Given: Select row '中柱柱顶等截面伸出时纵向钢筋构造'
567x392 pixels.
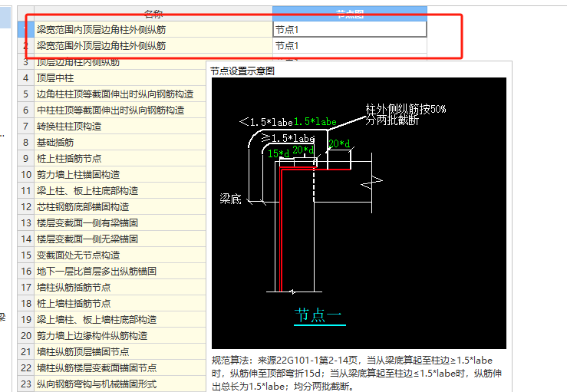Looking at the screenshot, I should [x=120, y=110].
